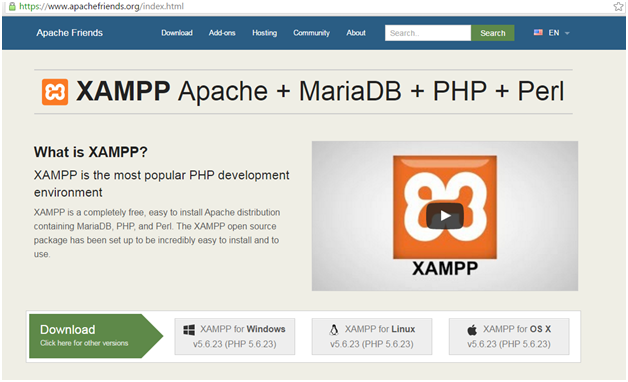
Task: Download XAMPP for Windows v5.6.23
Action: (x=235, y=336)
